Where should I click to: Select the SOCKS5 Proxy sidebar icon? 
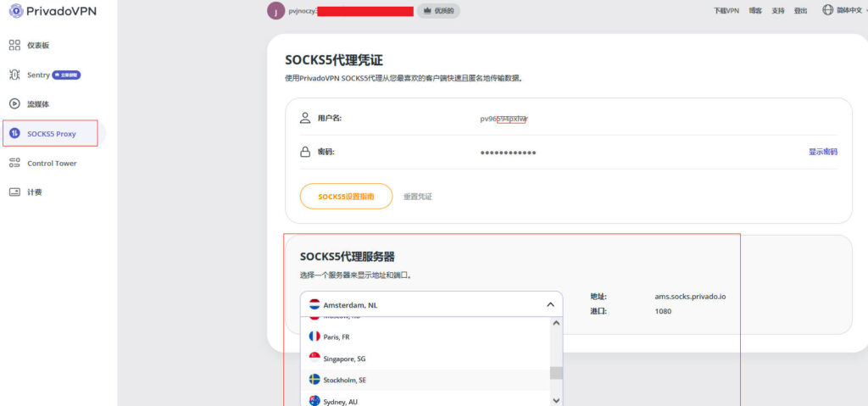pos(15,133)
